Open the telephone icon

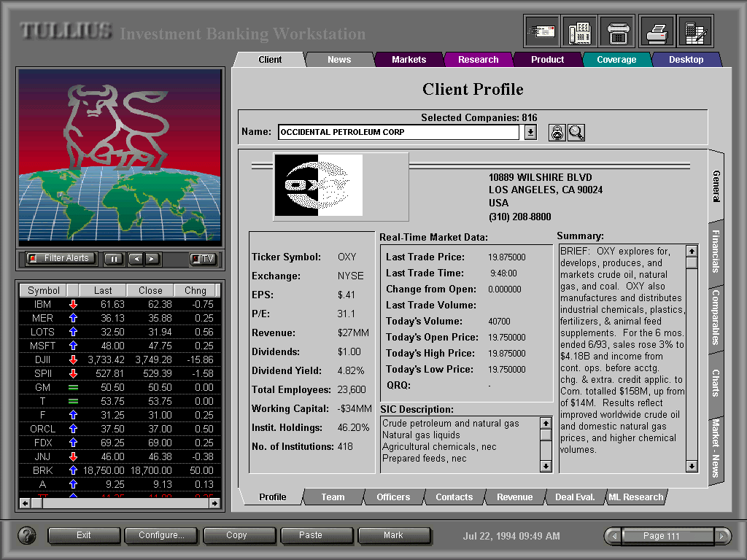[579, 31]
